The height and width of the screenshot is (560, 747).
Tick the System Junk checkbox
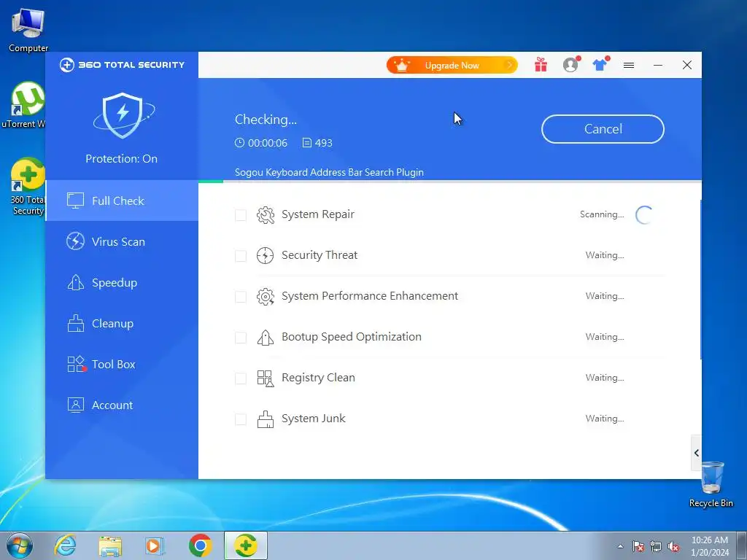(x=241, y=419)
